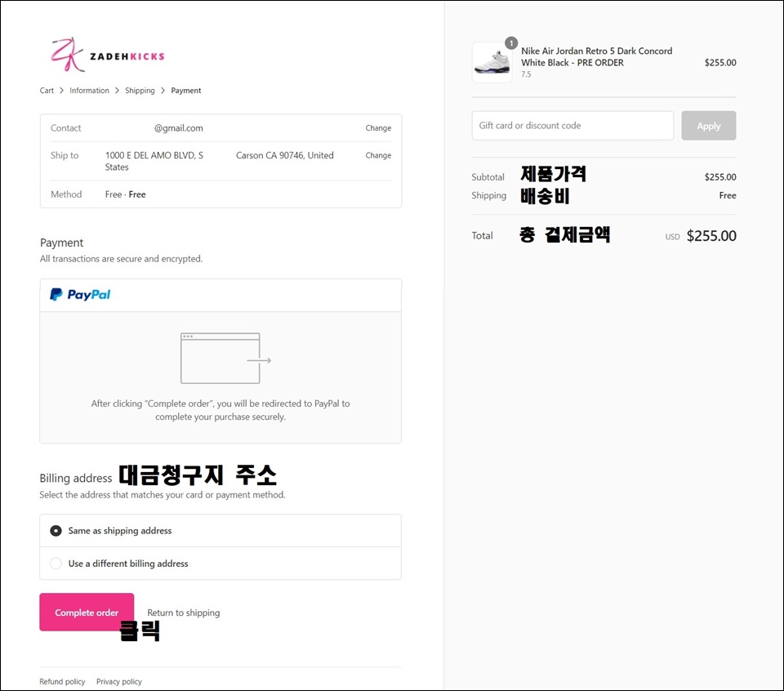Screen dimensions: 784x691
Task: Click the Total USD $255.00 amount
Action: (x=701, y=236)
